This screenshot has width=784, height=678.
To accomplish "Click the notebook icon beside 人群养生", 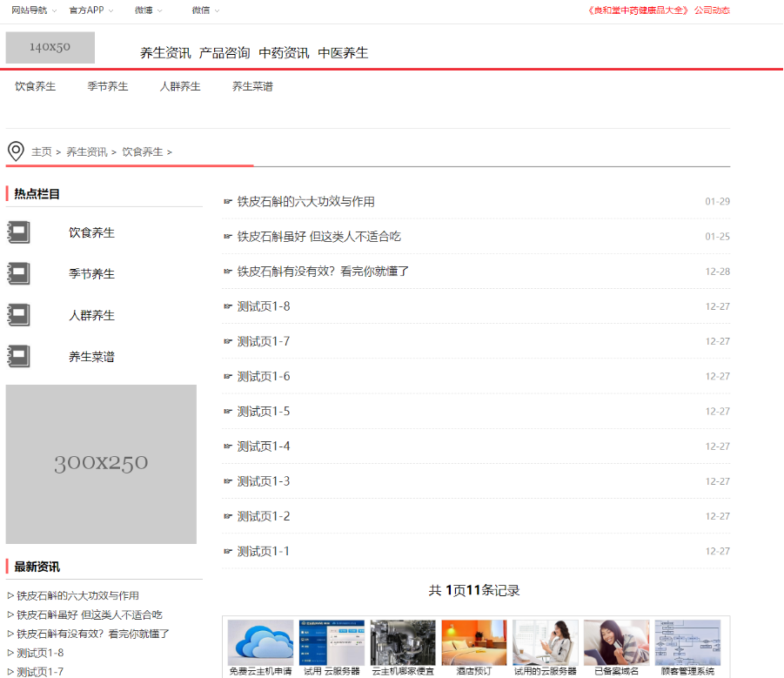I will (18, 315).
